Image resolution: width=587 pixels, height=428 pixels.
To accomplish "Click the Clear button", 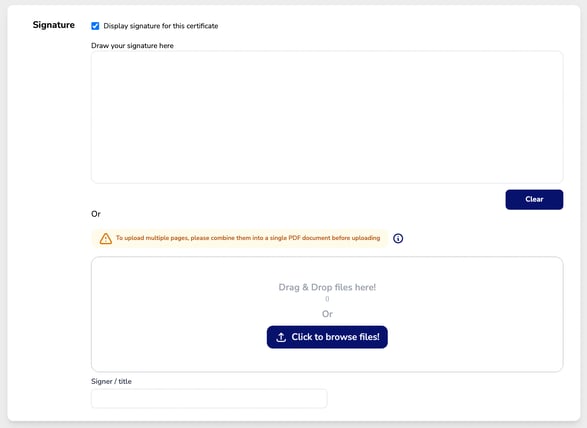I will pos(534,200).
